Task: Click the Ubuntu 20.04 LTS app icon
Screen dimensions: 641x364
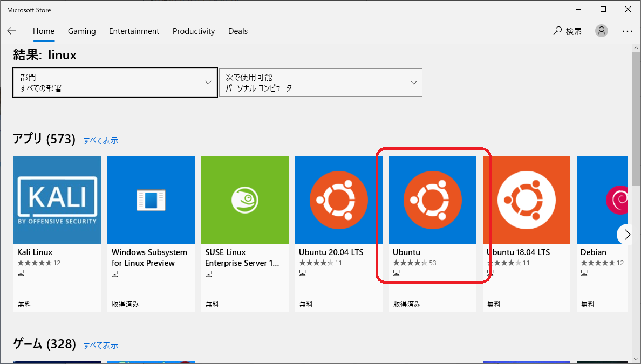Action: click(x=338, y=200)
